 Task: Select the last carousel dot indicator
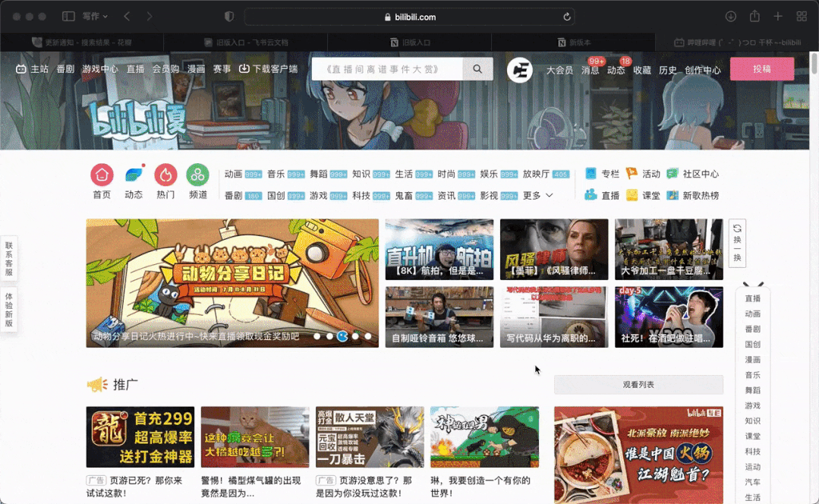pyautogui.click(x=368, y=336)
